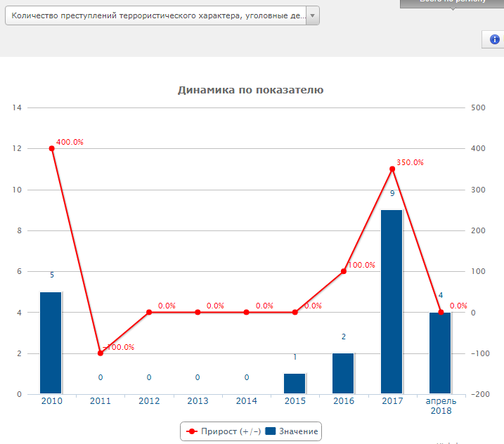Click the April 2018 bar with value 4
The image size is (504, 444).
point(440,353)
